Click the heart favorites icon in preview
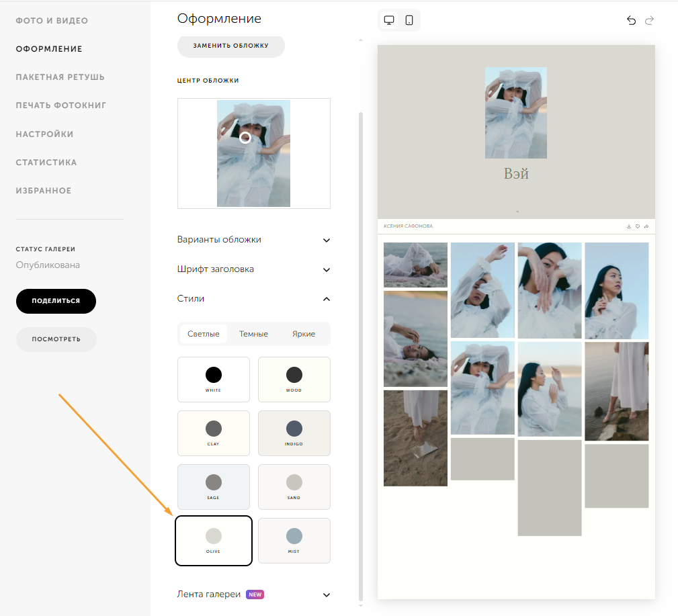 638,226
